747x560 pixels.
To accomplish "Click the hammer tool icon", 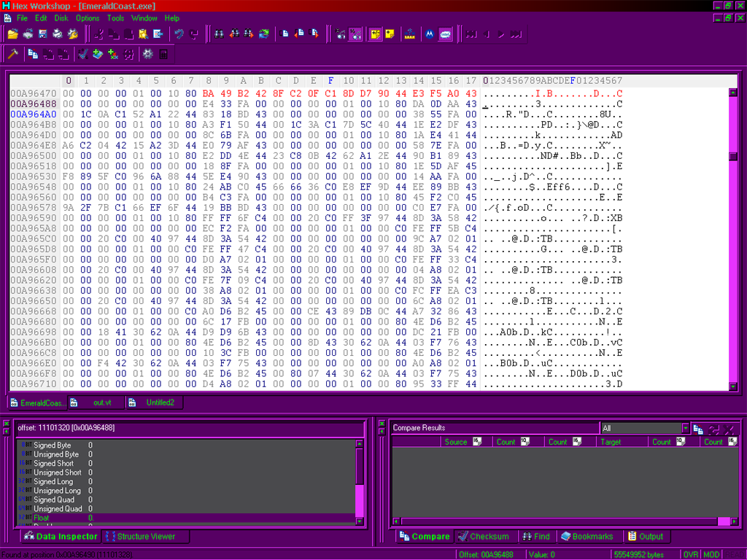I will click(x=13, y=54).
